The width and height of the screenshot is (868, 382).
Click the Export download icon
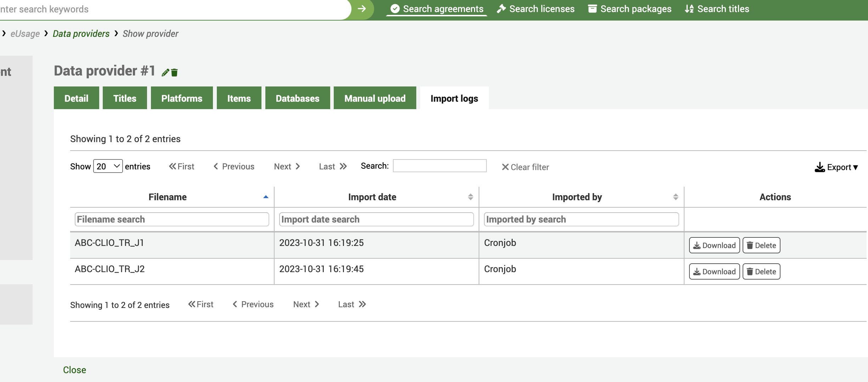pyautogui.click(x=819, y=167)
